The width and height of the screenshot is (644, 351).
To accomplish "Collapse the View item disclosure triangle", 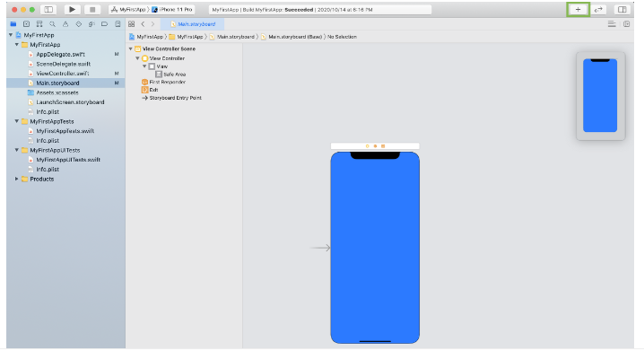I will click(144, 66).
